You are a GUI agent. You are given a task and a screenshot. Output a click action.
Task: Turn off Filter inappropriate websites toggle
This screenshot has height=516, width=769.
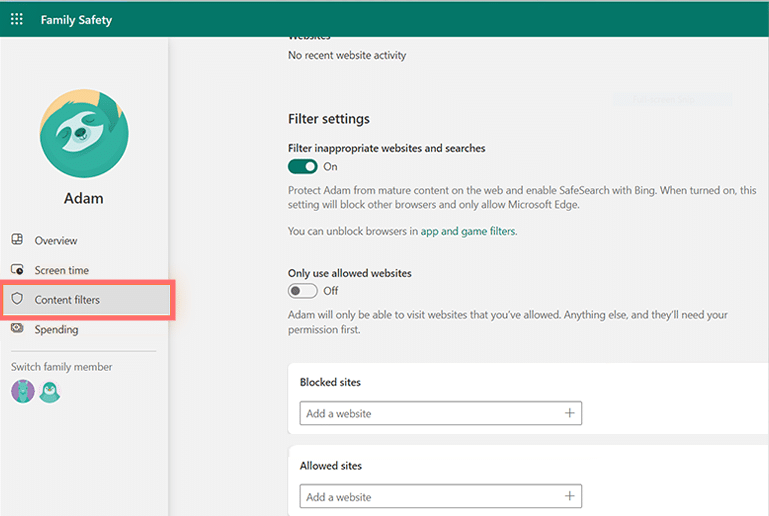(x=303, y=167)
